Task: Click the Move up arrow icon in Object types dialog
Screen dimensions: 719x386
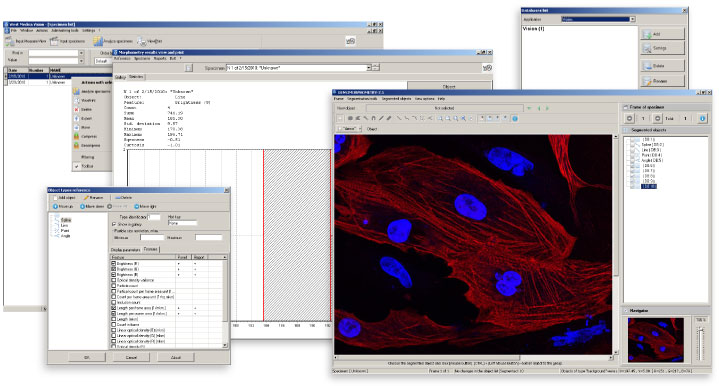Action: pos(55,207)
